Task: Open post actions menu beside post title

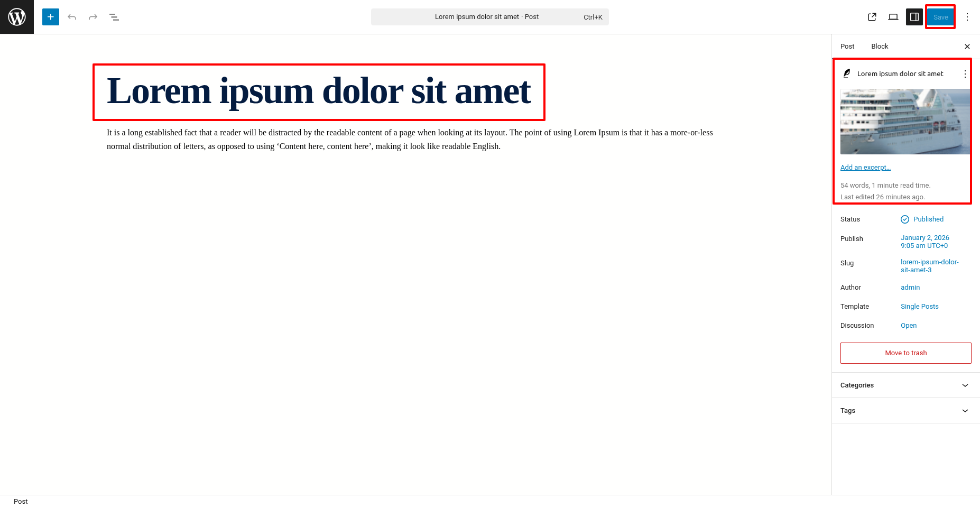Action: pyautogui.click(x=965, y=74)
